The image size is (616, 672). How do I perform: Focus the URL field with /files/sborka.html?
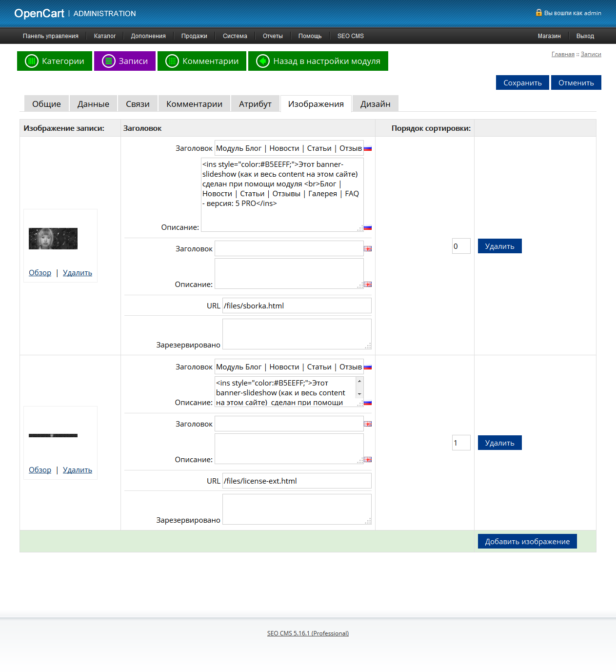(x=297, y=305)
